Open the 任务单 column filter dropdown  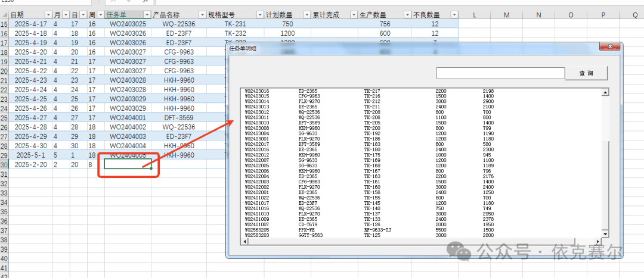coord(147,14)
